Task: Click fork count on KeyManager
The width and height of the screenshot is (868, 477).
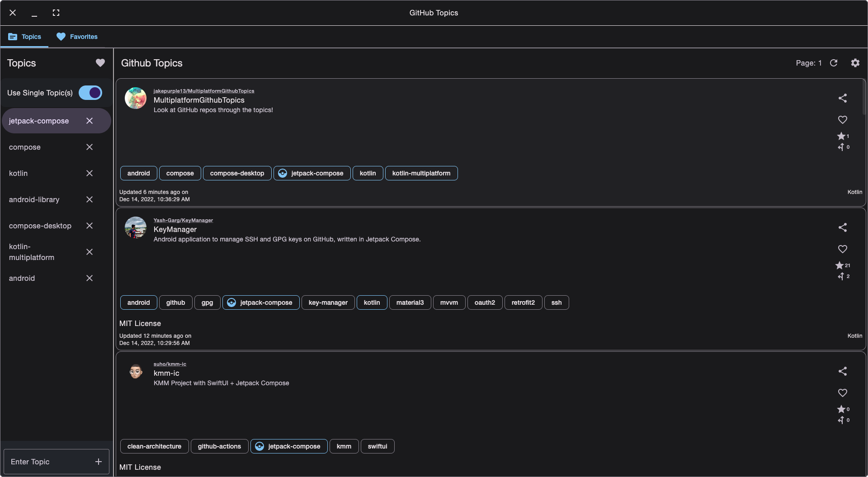Action: pyautogui.click(x=848, y=276)
